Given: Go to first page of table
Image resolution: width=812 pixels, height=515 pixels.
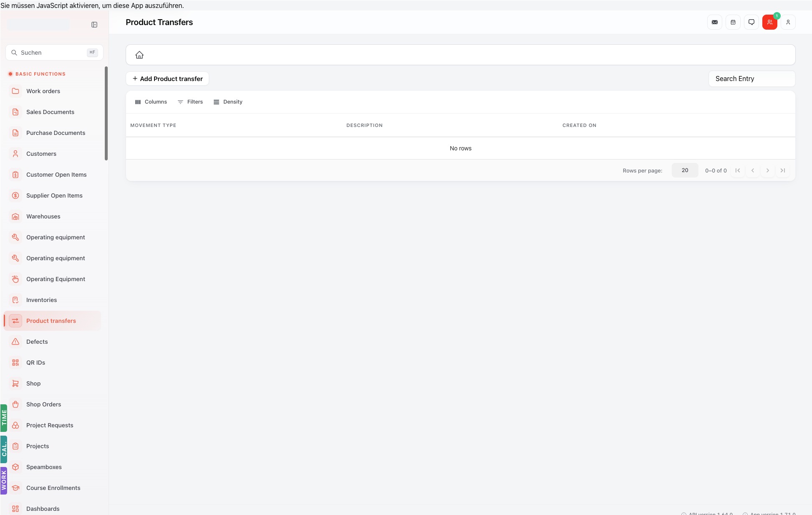Looking at the screenshot, I should [x=738, y=170].
